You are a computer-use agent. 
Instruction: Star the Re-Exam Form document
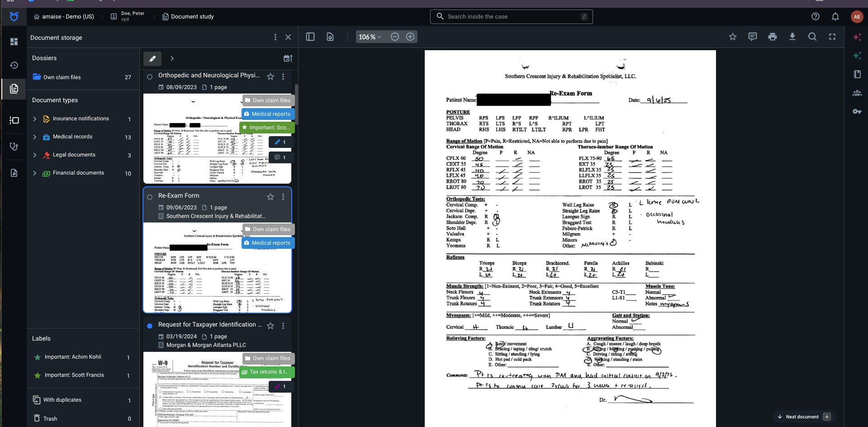click(x=270, y=197)
